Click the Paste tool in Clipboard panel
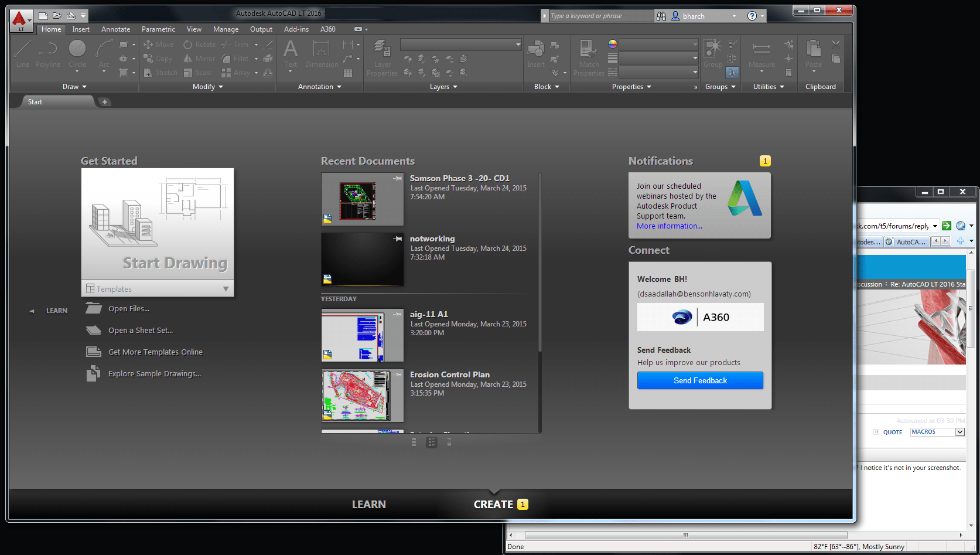This screenshot has height=555, width=980. [814, 54]
